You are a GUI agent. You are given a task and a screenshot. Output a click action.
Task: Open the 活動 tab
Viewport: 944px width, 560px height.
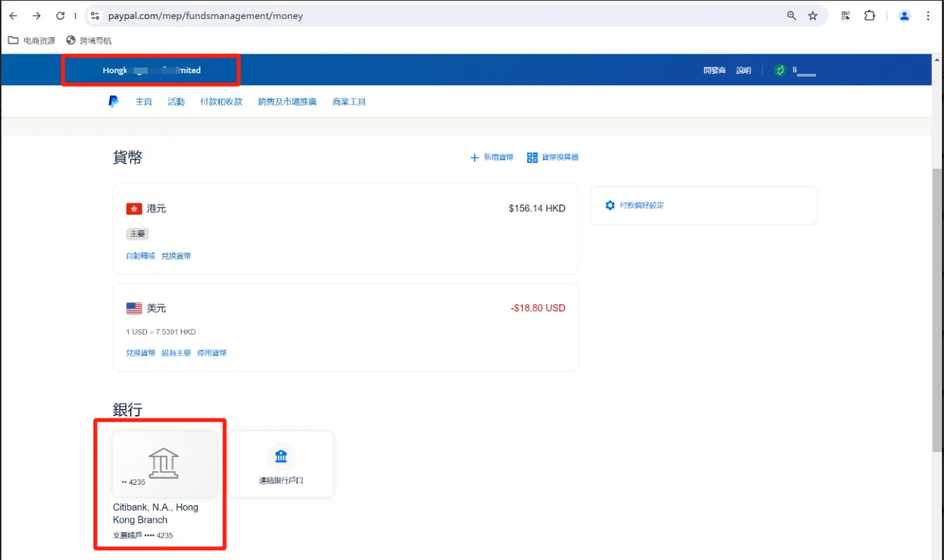(176, 102)
